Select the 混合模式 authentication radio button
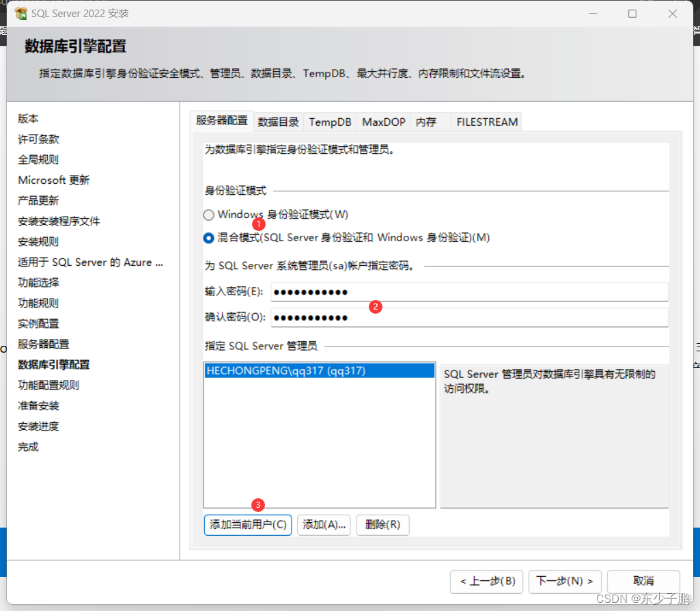 pyautogui.click(x=208, y=238)
